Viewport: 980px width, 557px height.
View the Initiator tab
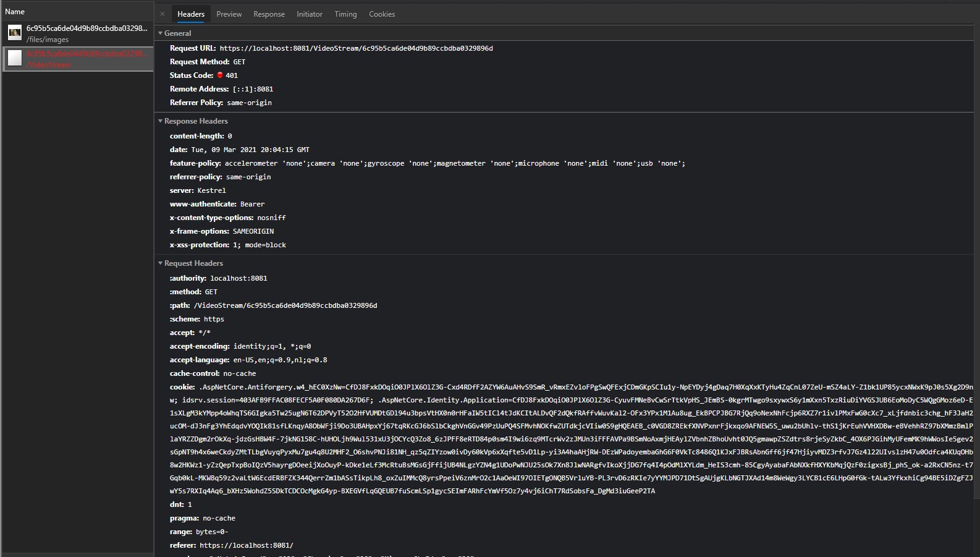click(x=309, y=14)
